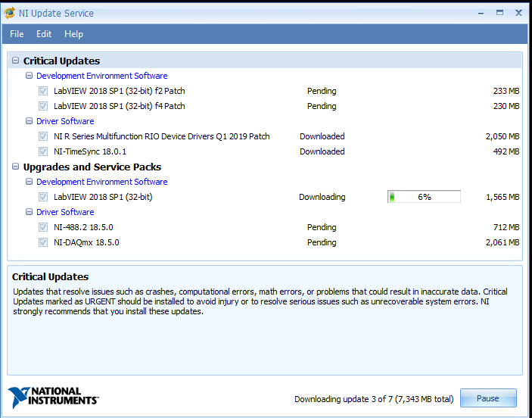Collapse the Upgrades and Service Packs section

click(x=15, y=167)
